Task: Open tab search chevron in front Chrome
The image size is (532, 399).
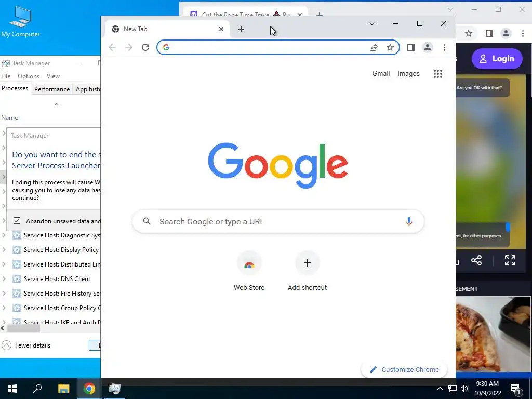Action: click(372, 23)
